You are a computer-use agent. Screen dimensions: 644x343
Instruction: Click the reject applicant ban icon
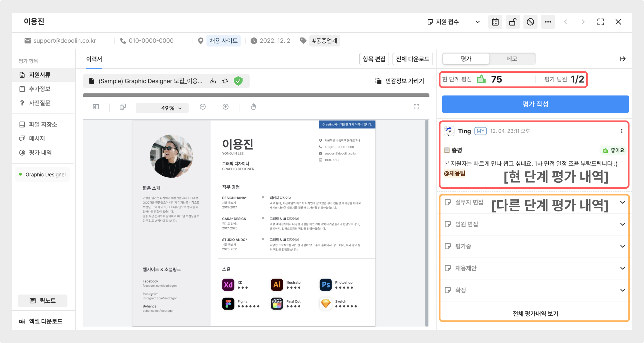pos(530,22)
